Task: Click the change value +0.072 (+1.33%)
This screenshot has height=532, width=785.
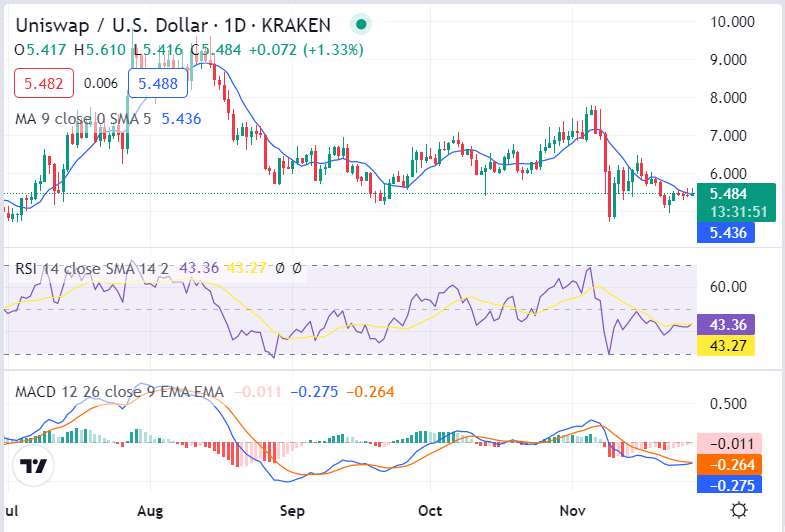Action: (x=306, y=50)
